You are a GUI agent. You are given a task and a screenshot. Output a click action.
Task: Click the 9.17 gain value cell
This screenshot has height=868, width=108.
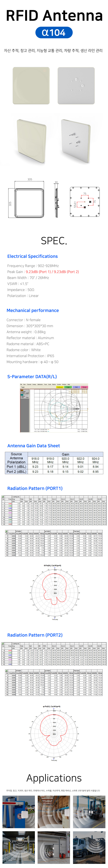[x=50, y=467]
